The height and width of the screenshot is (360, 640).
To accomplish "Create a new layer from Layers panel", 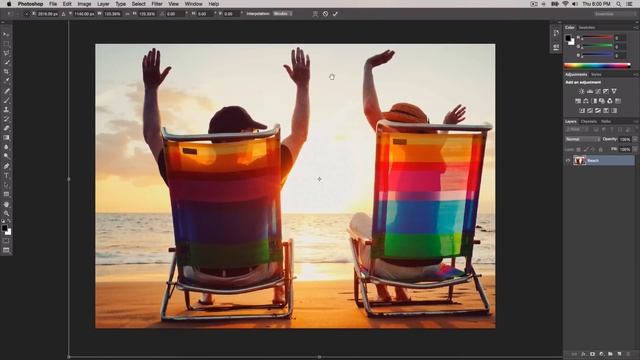I will point(619,354).
